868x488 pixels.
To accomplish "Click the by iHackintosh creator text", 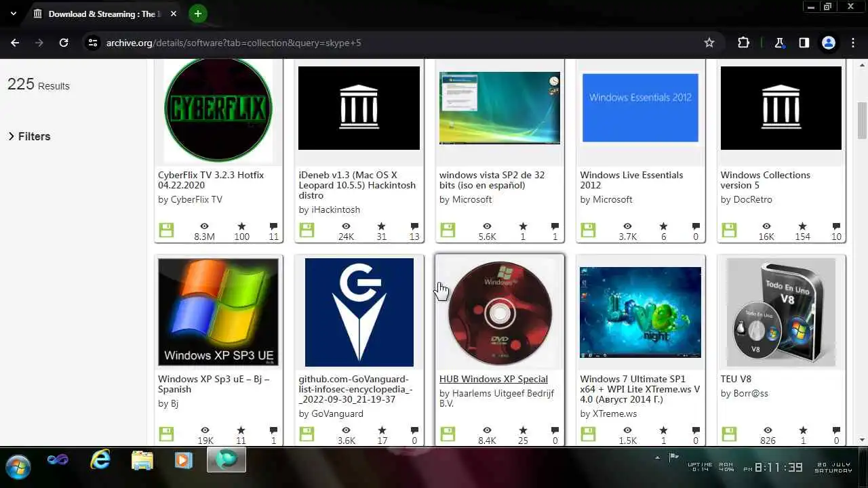I will [x=329, y=209].
